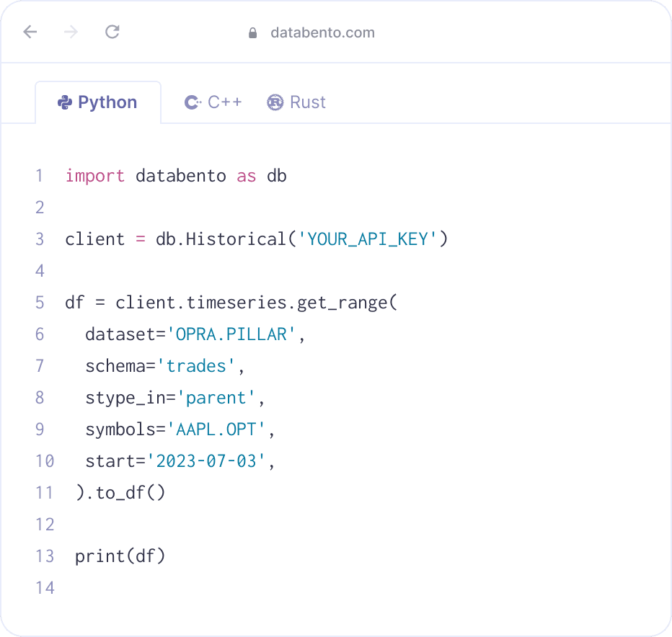Click the padlock security icon
672x637 pixels.
click(253, 32)
